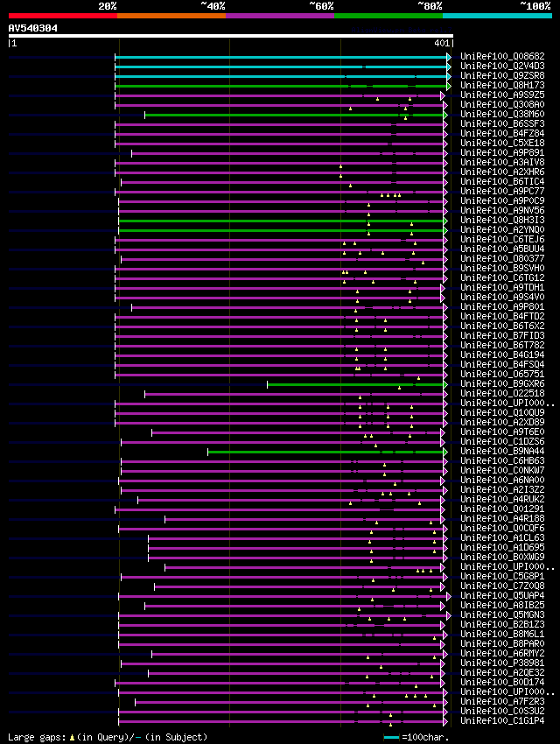Select label UniRef100_A5BUU4

(502, 249)
